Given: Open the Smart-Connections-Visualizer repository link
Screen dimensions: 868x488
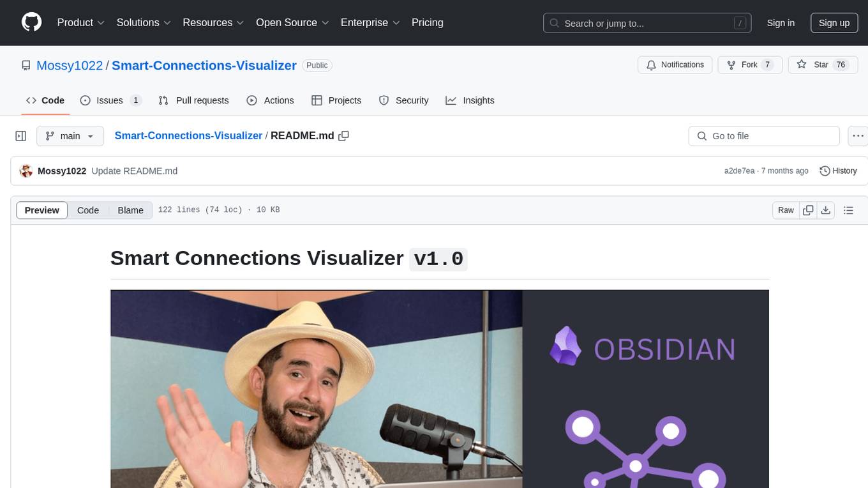Looking at the screenshot, I should pos(204,65).
